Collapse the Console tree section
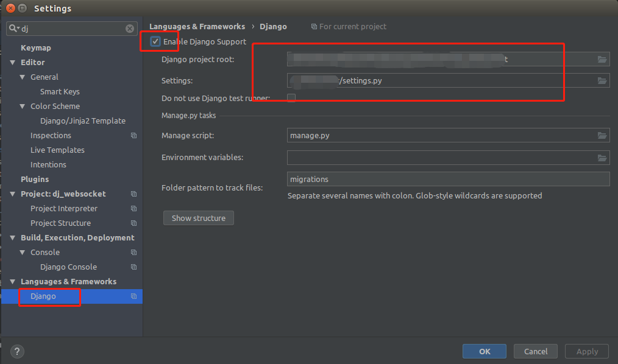 21,252
